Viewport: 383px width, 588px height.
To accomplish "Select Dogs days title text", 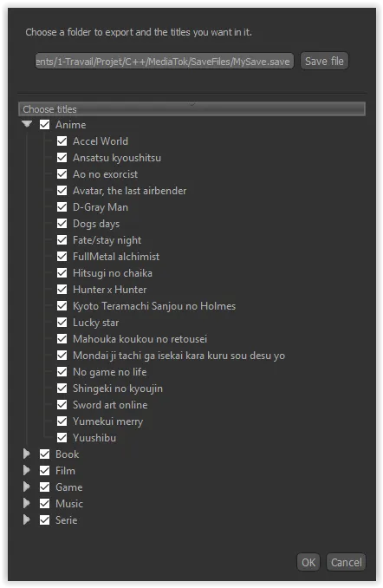I will pos(96,224).
